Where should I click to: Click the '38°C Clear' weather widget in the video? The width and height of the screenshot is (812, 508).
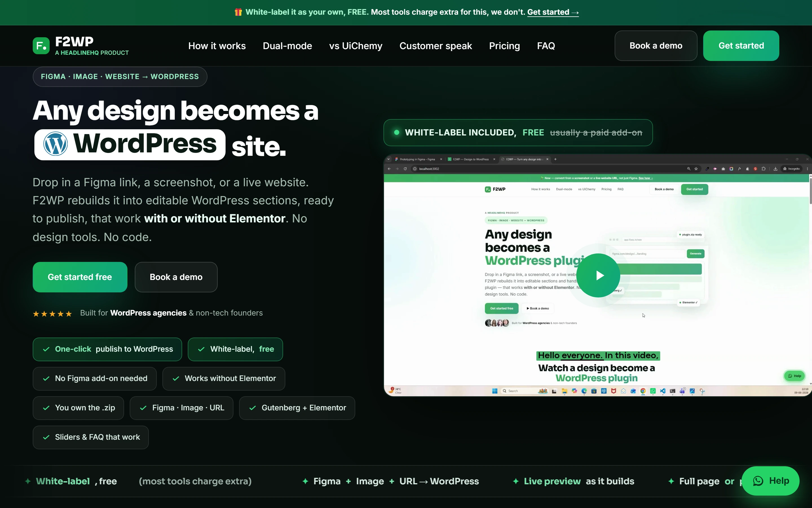pyautogui.click(x=395, y=390)
